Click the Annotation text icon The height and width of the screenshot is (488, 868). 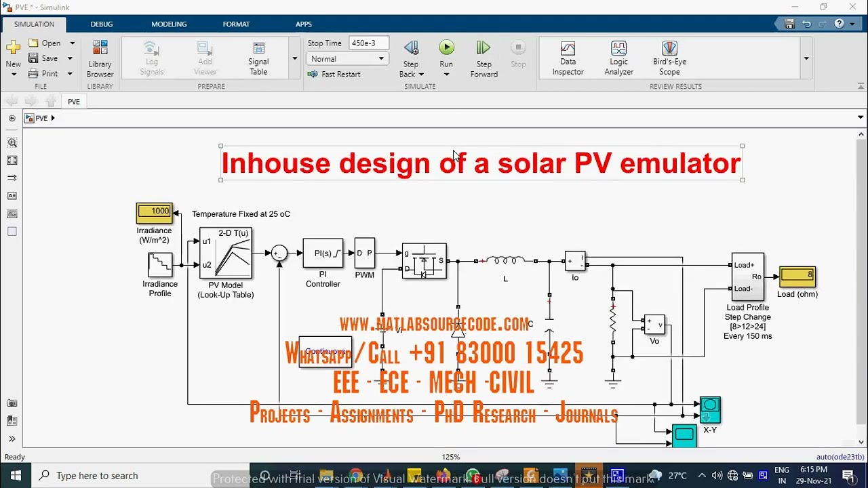[12, 196]
